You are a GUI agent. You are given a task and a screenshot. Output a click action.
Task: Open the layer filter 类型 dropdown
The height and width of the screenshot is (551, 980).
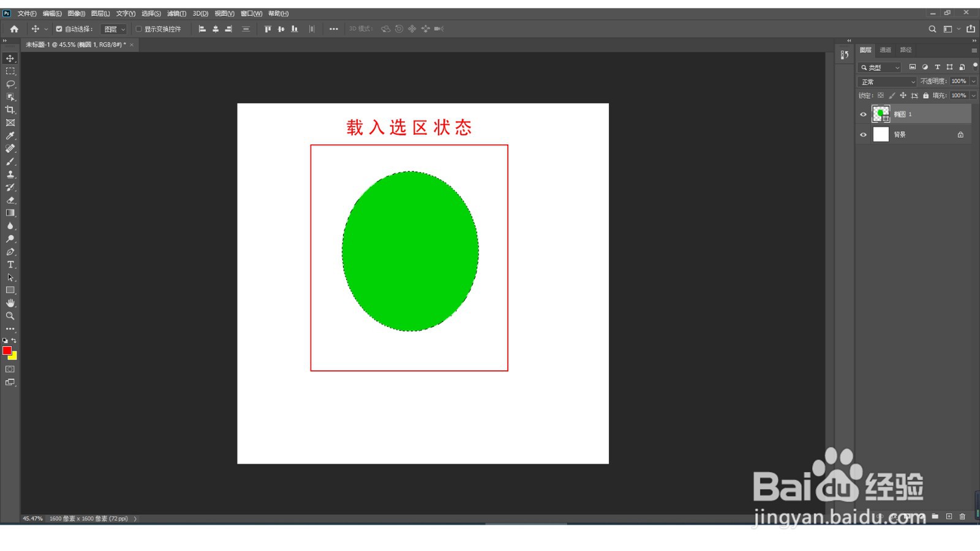click(878, 67)
